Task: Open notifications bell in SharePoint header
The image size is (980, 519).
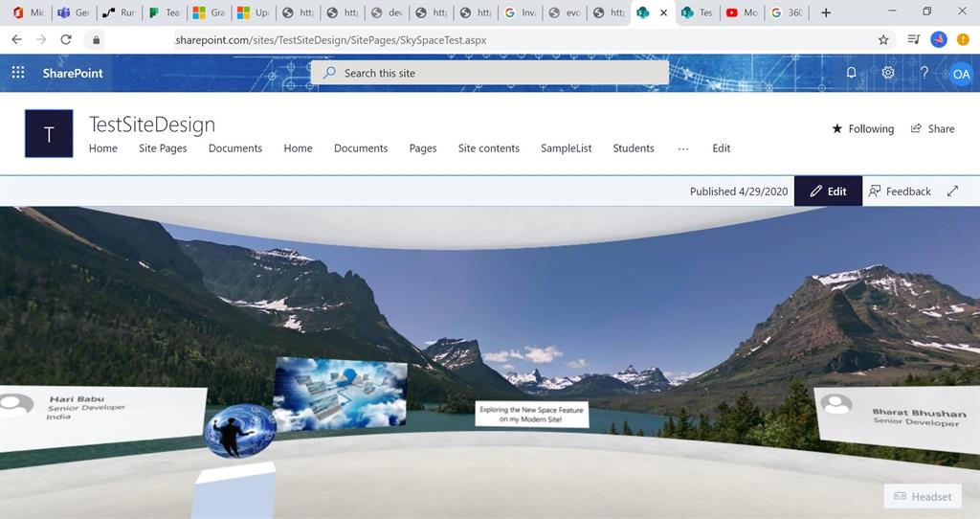Action: tap(851, 73)
